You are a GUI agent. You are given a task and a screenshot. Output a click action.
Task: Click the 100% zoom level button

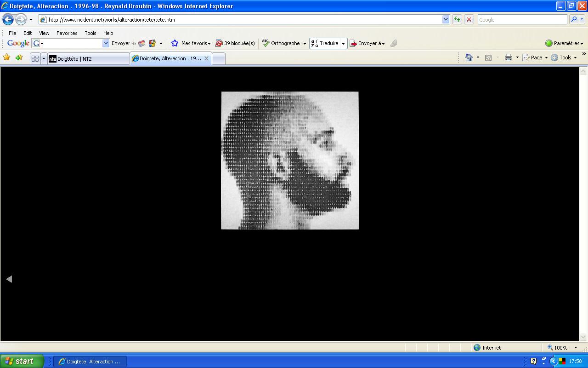[557, 348]
